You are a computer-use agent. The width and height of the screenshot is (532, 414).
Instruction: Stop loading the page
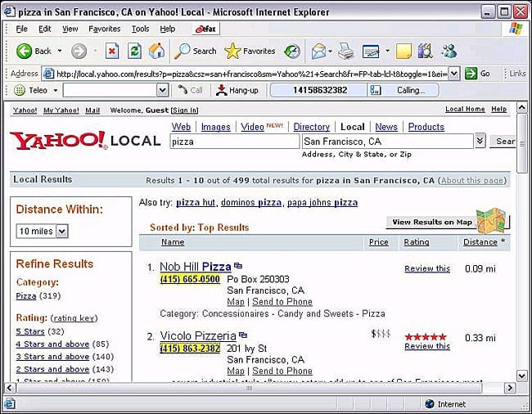click(111, 52)
